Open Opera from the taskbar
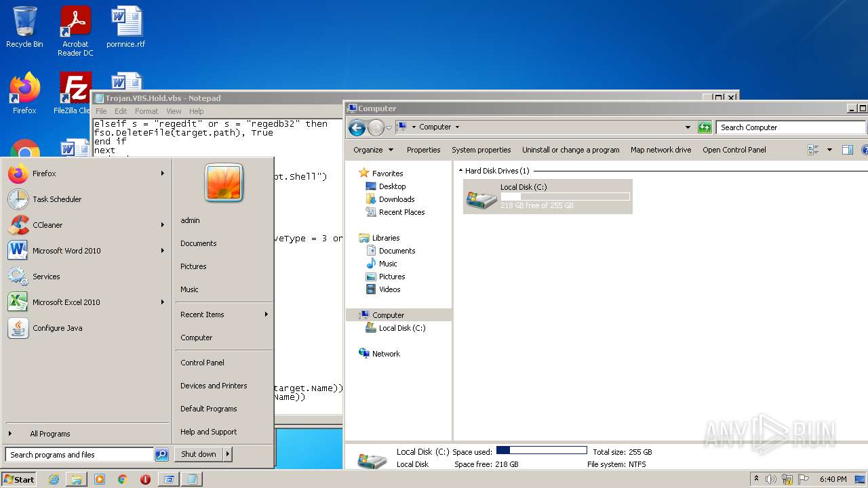868x488 pixels. 145,479
